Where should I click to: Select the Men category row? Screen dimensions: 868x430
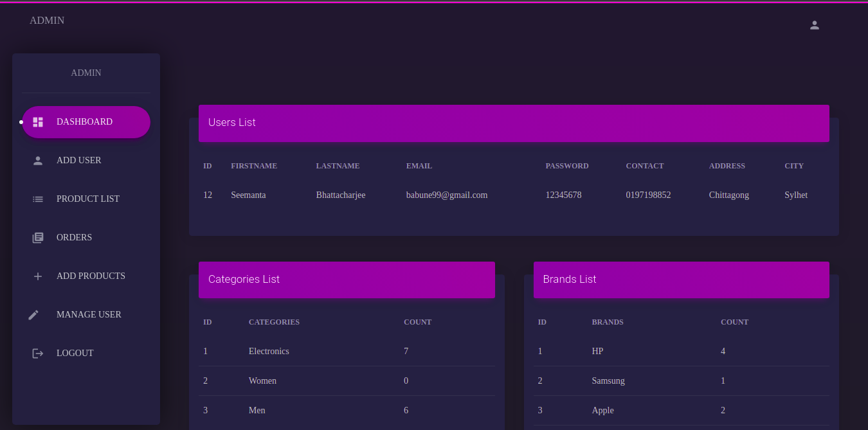pyautogui.click(x=347, y=411)
